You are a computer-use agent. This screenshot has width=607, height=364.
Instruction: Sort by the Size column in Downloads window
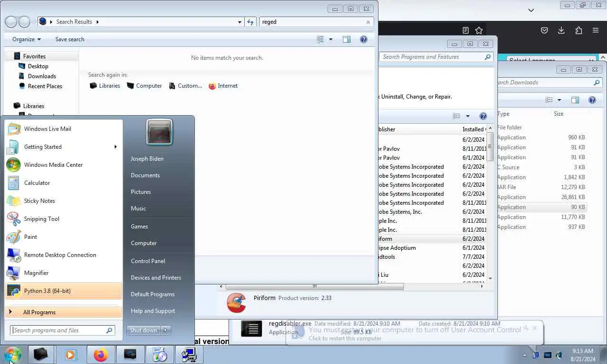coord(559,114)
